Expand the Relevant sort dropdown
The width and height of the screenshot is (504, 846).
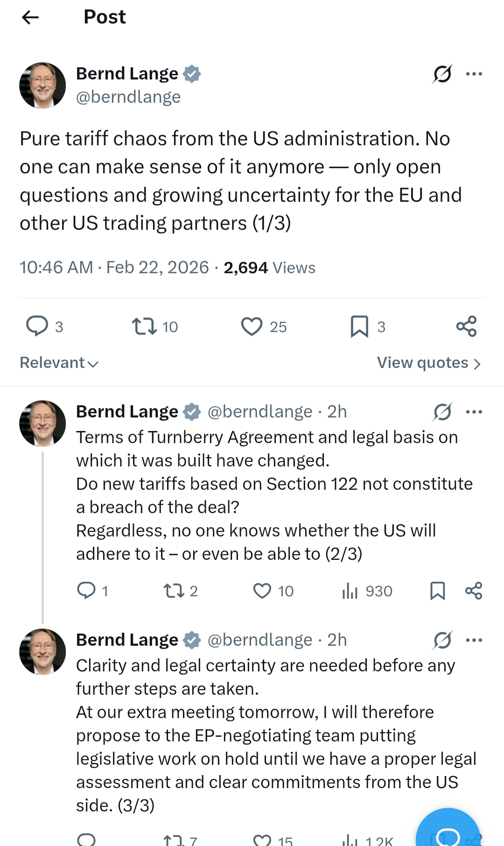59,363
